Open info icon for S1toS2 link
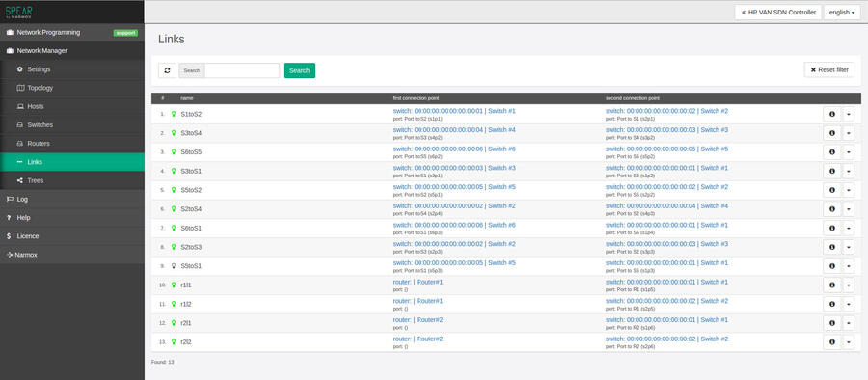 [x=831, y=114]
